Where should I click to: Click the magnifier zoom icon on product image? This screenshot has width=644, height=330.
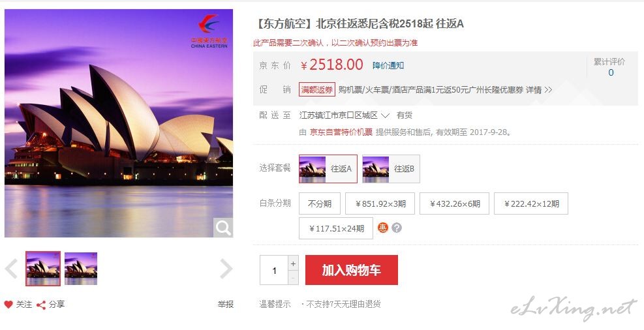pyautogui.click(x=223, y=228)
